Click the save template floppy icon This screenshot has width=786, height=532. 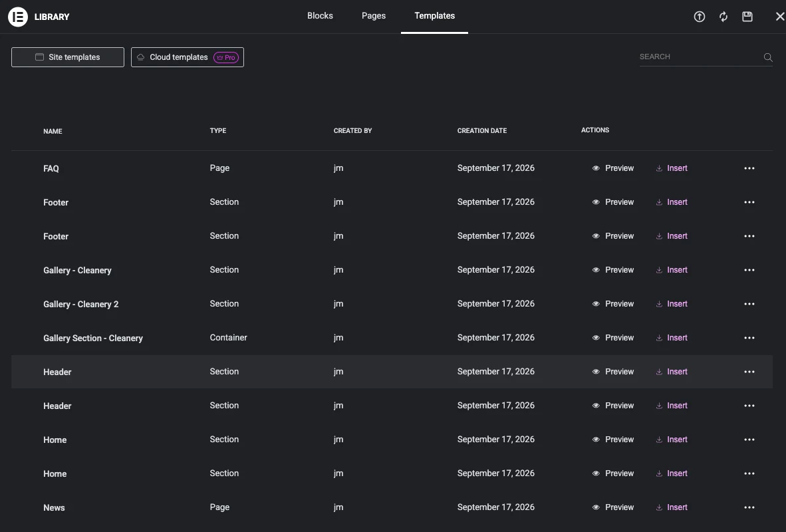click(747, 17)
